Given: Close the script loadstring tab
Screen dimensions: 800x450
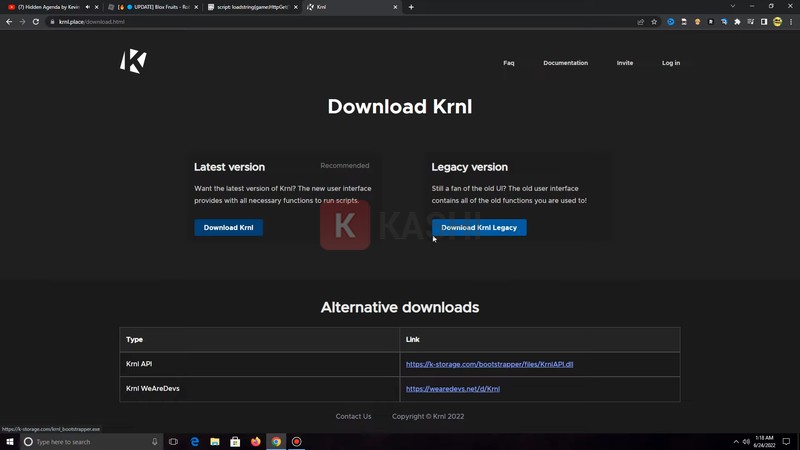Looking at the screenshot, I should click(x=295, y=7).
